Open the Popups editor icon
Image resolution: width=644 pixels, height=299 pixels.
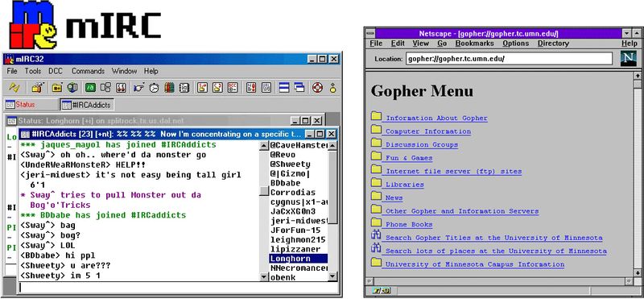[x=105, y=87]
